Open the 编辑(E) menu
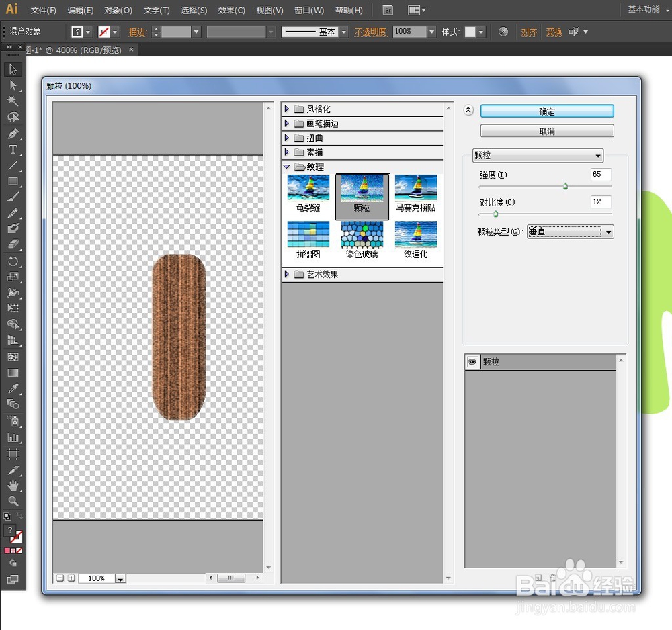The width and height of the screenshot is (672, 630). pos(81,10)
